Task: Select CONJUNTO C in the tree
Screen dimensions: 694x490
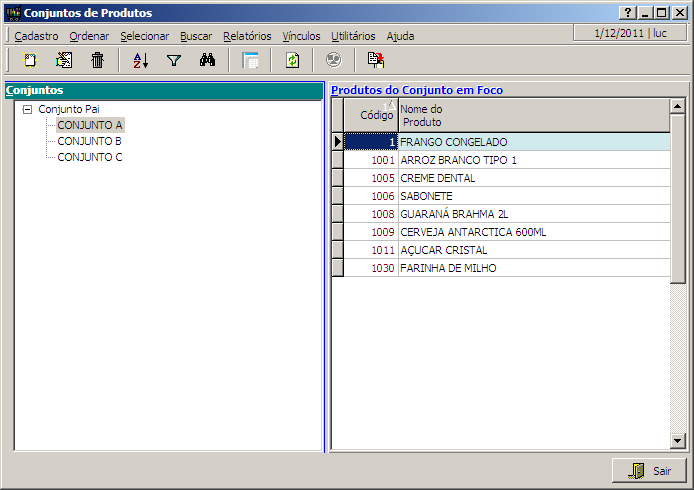Action: tap(89, 157)
